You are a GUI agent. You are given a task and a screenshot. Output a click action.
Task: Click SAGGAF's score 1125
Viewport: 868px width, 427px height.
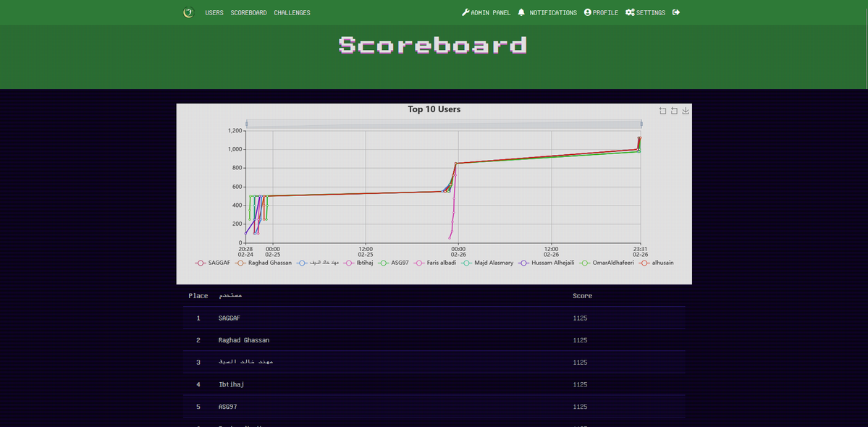580,318
